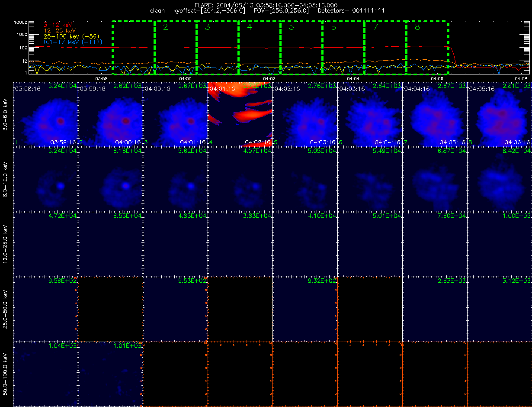Click the 9.56E+02 value in the 25.0-50.0 keV row
The image size is (532, 407).
pyautogui.click(x=63, y=281)
